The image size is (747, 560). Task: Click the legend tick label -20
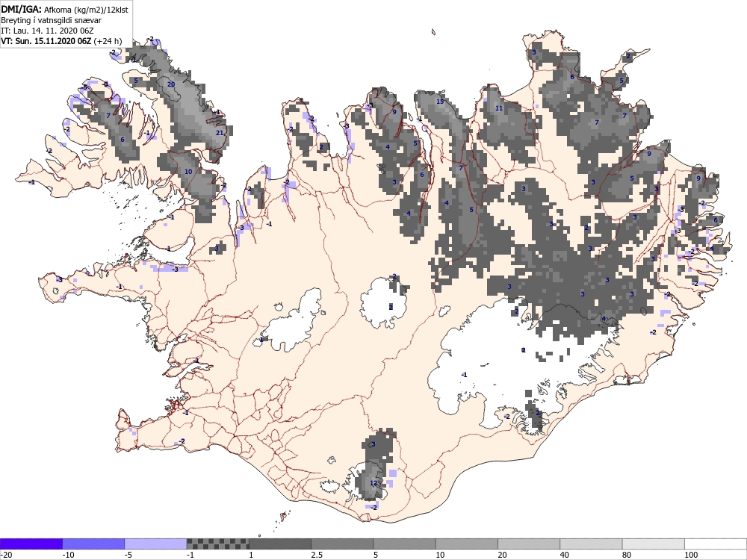click(6, 555)
